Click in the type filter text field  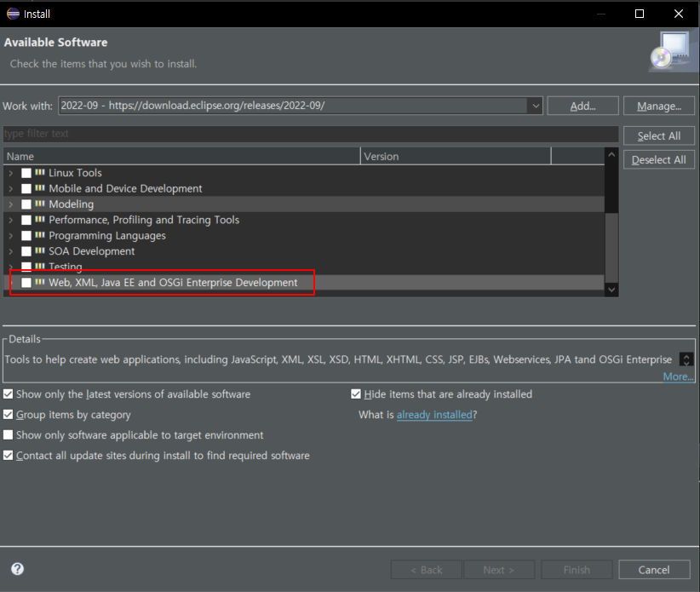(311, 134)
